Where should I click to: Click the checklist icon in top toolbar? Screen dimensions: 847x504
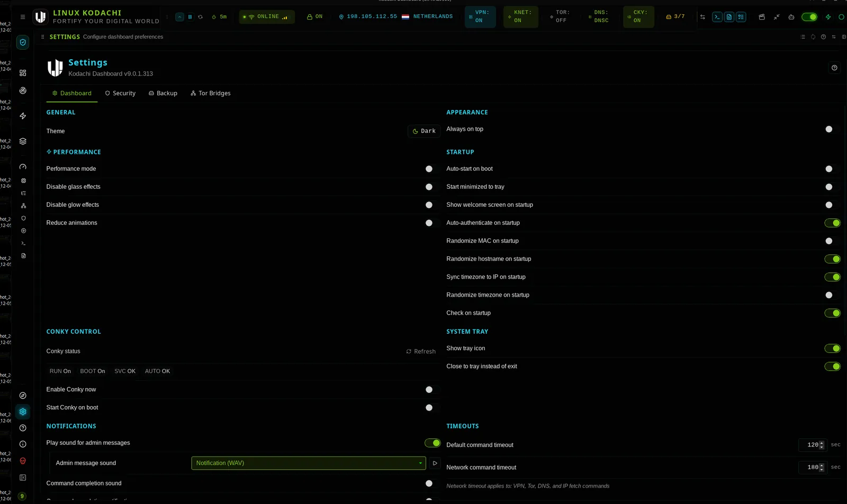[x=741, y=17]
